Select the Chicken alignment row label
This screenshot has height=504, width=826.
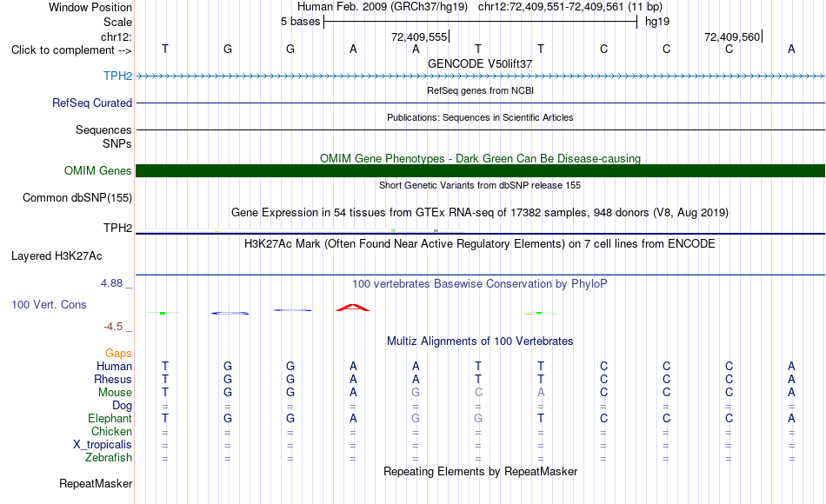(x=111, y=431)
